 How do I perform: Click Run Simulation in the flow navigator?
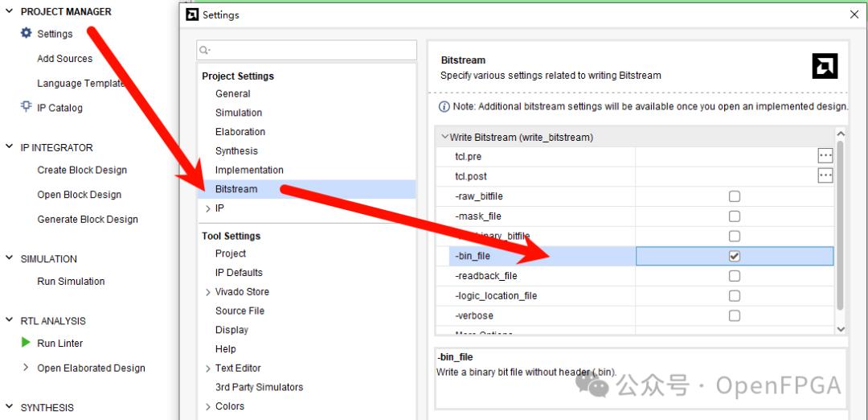(71, 282)
